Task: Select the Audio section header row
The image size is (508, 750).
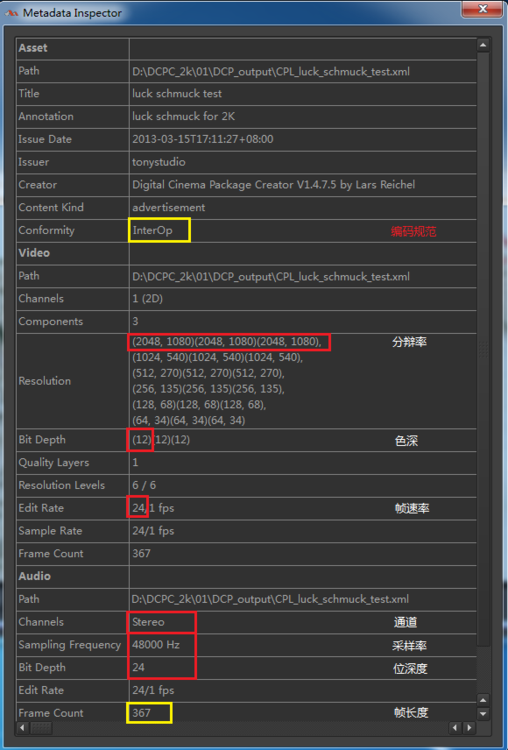Action: click(x=246, y=576)
